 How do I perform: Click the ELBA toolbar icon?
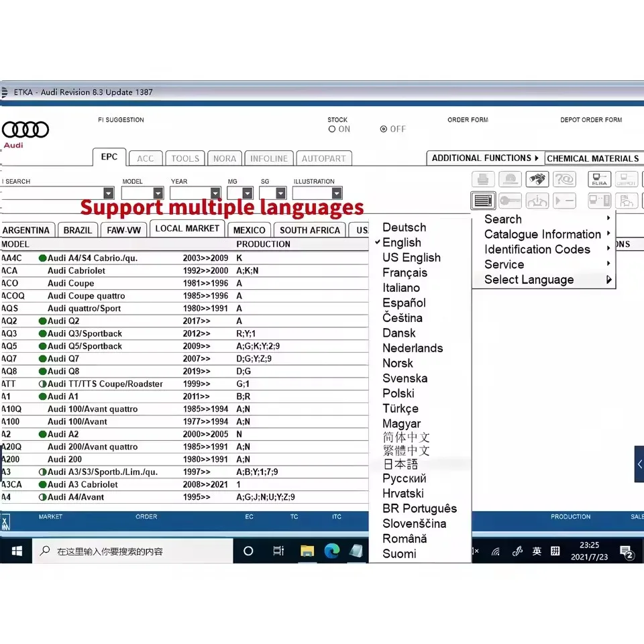[x=599, y=180]
